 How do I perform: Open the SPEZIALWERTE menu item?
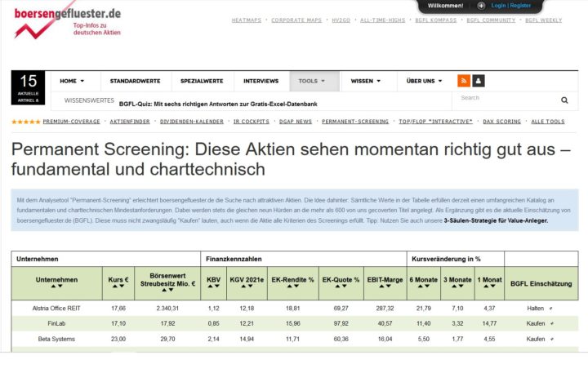tap(202, 81)
